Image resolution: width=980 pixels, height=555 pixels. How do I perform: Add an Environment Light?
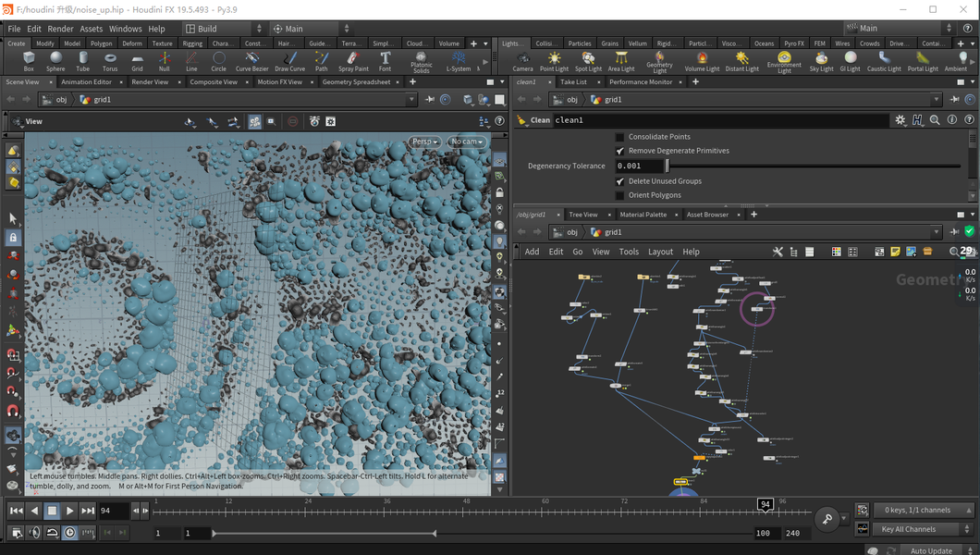784,63
